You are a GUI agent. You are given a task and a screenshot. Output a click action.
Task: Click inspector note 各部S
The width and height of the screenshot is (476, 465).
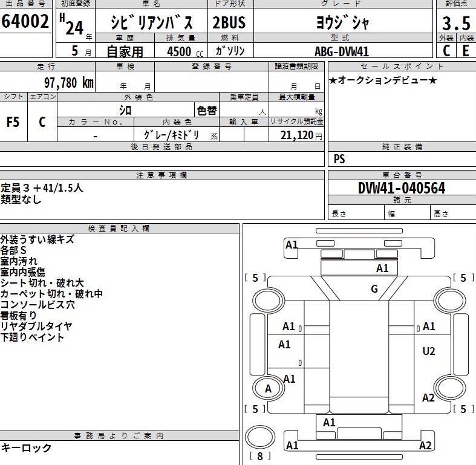(13, 250)
